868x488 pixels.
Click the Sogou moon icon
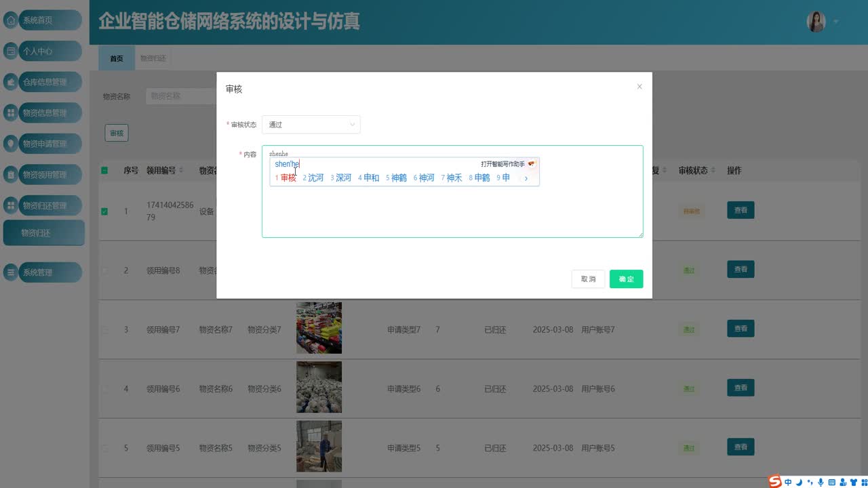coord(799,483)
